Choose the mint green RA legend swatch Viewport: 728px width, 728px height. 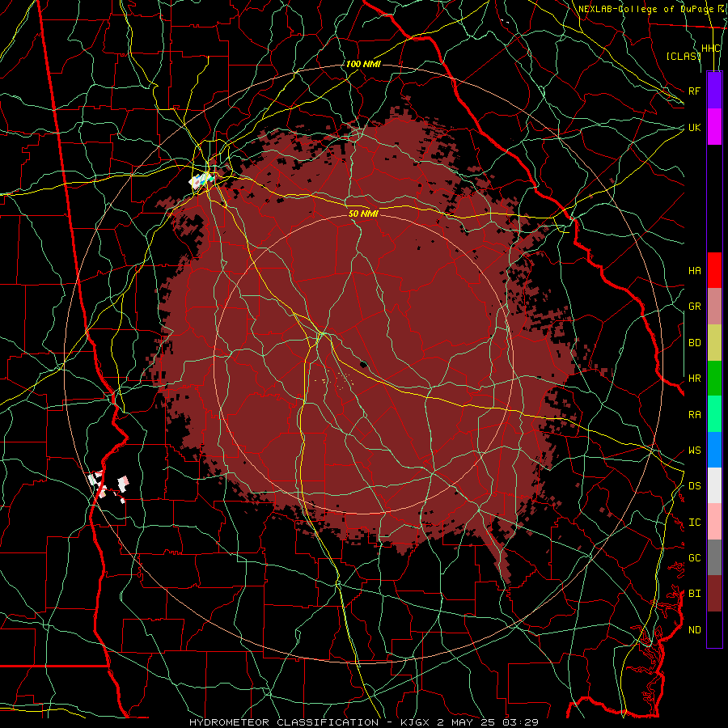click(x=714, y=414)
